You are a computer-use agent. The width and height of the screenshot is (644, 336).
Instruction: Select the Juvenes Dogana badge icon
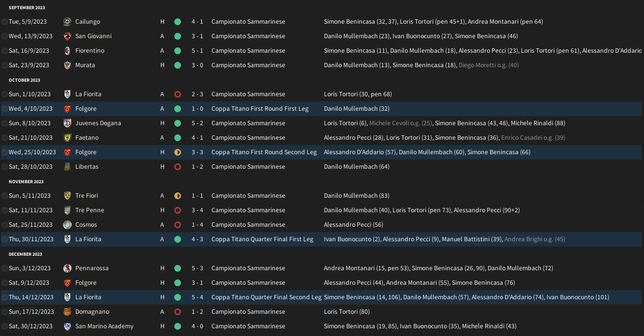coord(68,123)
